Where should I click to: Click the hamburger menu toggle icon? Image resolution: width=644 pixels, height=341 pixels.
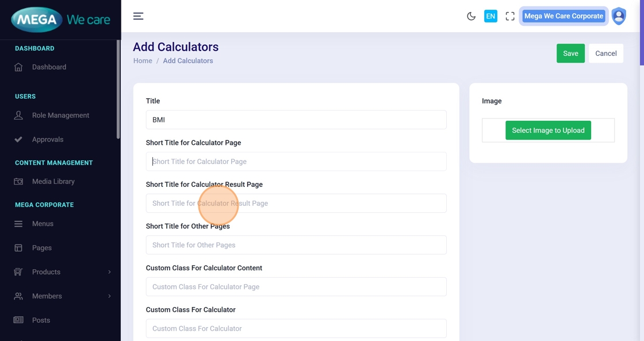pyautogui.click(x=138, y=16)
